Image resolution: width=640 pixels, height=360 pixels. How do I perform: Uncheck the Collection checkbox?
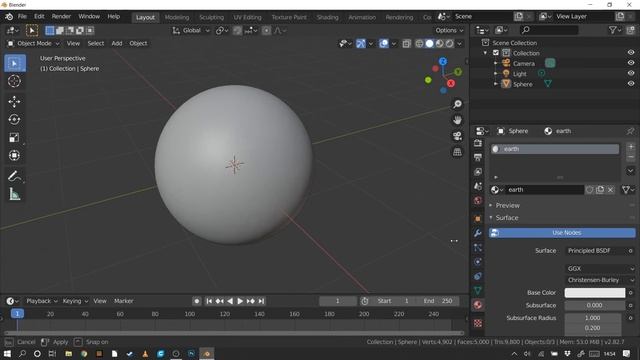[496, 53]
